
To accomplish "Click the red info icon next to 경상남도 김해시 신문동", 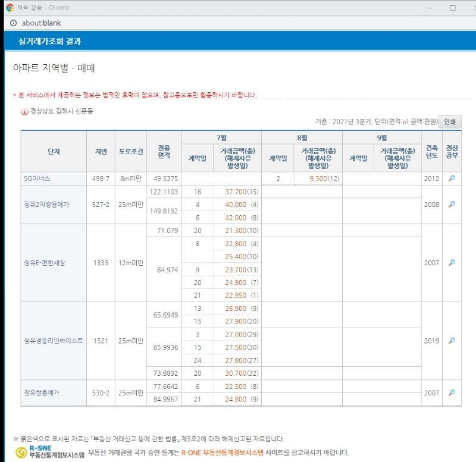I will click(24, 112).
